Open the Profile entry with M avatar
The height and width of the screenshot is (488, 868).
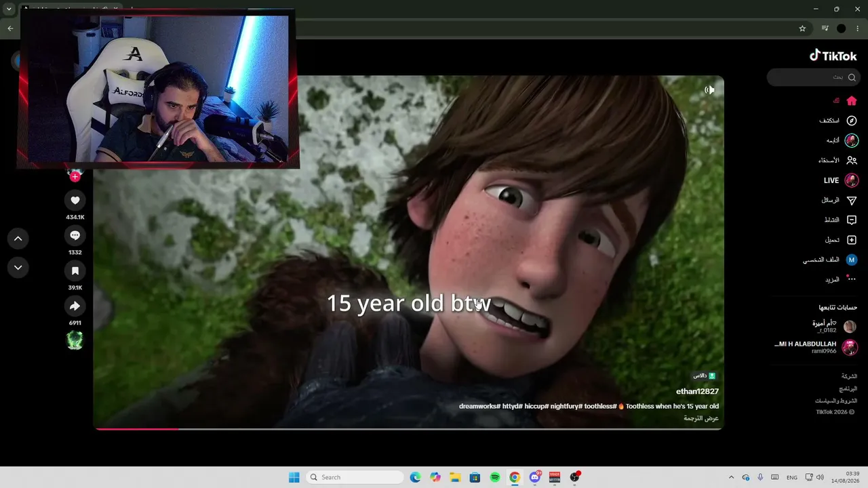pyautogui.click(x=831, y=260)
